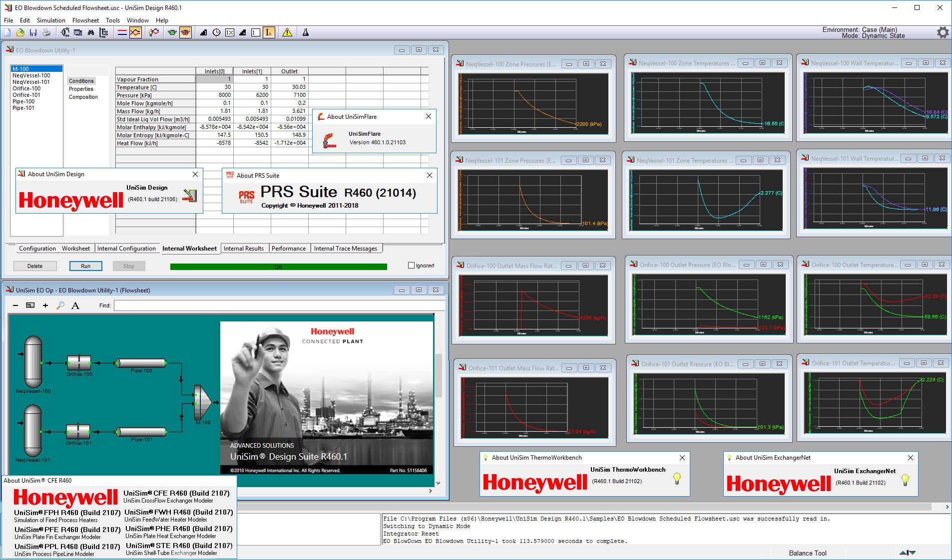Viewport: 952px width, 560px height.
Task: Select the Properties worksheet page
Action: [81, 89]
